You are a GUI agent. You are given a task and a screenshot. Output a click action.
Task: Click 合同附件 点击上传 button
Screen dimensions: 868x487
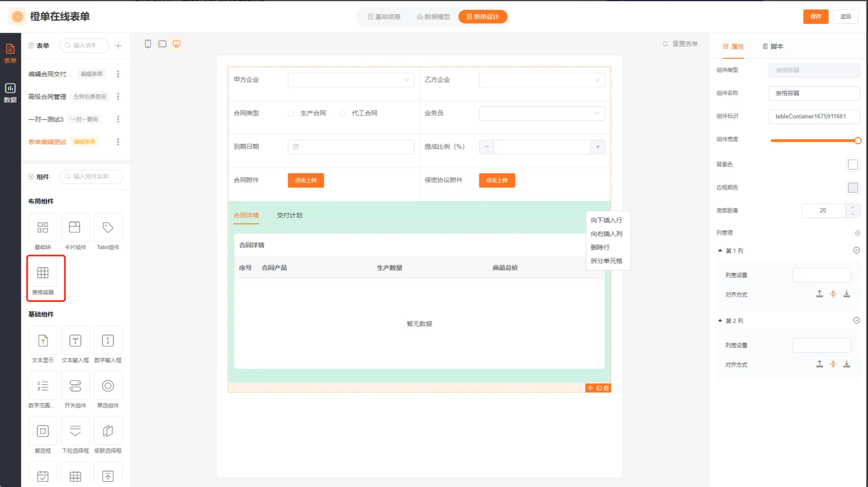coord(306,180)
